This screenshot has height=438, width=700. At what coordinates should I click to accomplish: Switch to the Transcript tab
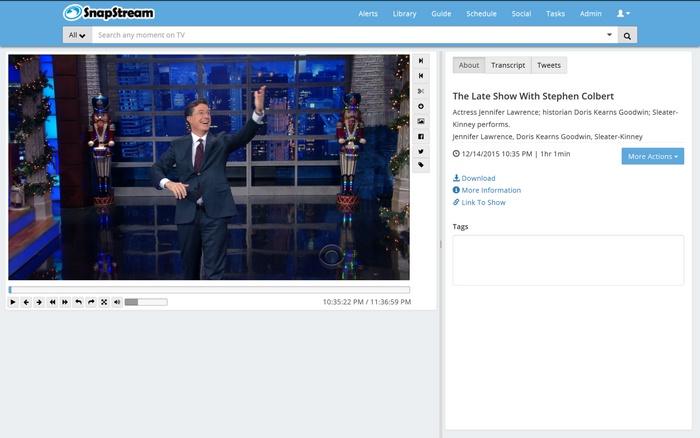[508, 65]
